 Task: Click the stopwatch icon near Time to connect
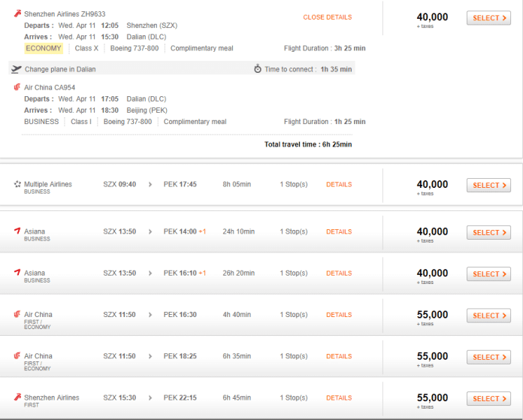258,68
